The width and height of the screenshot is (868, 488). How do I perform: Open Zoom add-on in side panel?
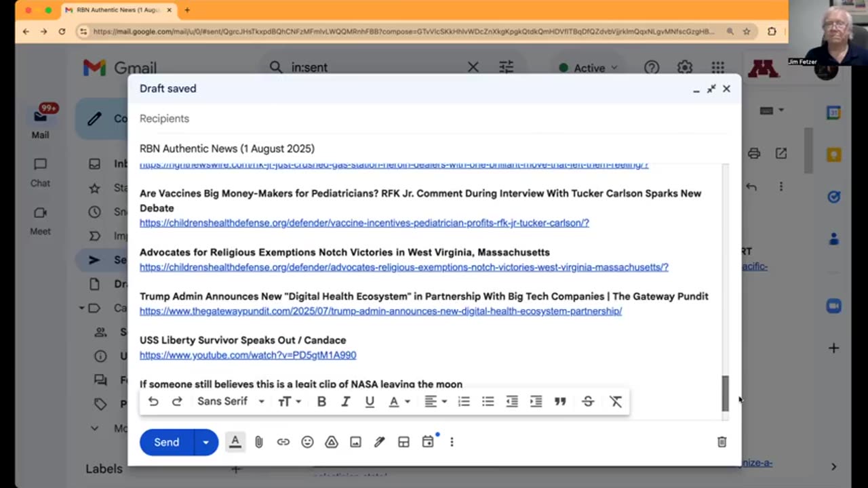(833, 306)
